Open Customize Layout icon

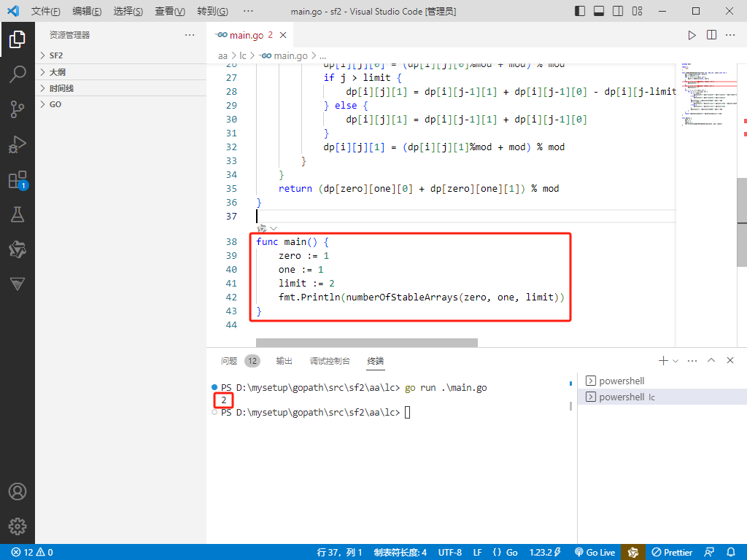pos(637,11)
